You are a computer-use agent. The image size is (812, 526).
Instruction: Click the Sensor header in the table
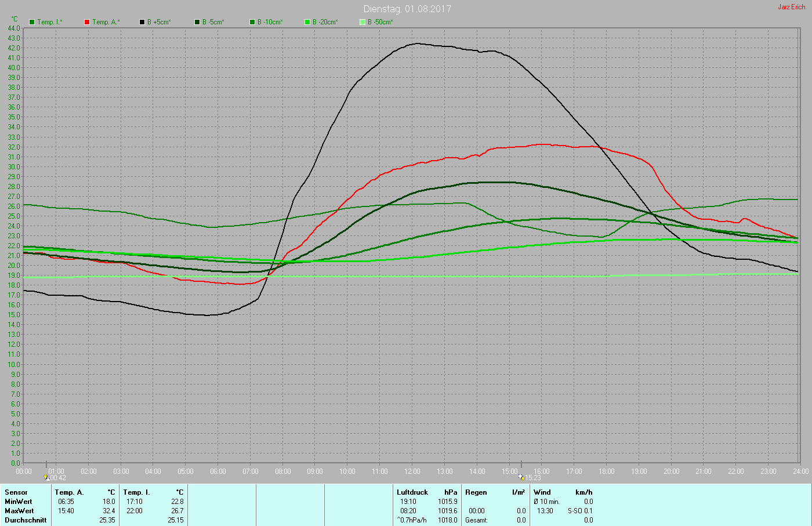(x=16, y=492)
